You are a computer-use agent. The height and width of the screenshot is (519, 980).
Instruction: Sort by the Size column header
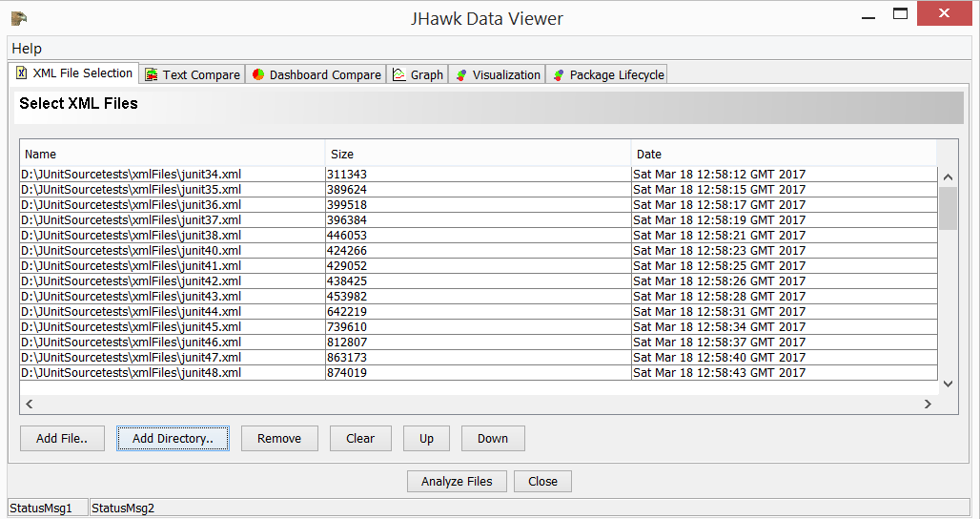[479, 154]
